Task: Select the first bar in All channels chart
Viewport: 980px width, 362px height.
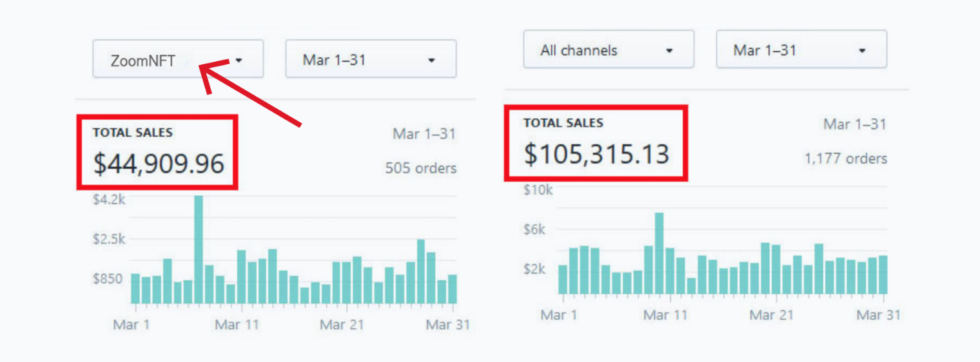Action: tap(563, 280)
